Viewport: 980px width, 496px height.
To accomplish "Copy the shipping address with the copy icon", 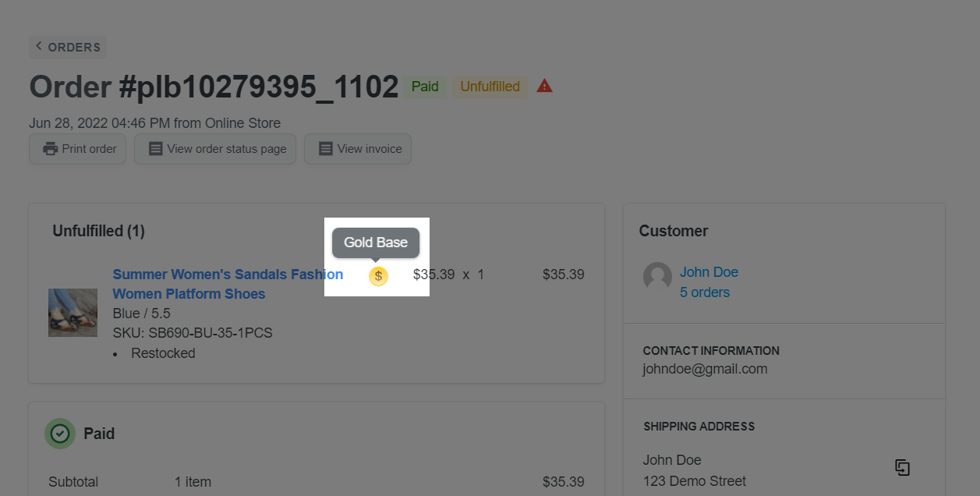I will coord(902,467).
